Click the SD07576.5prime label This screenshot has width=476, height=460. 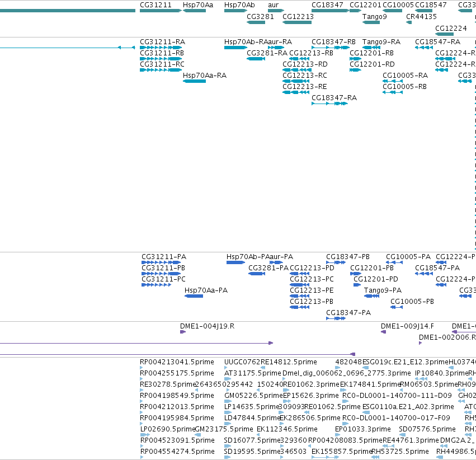click(x=427, y=429)
